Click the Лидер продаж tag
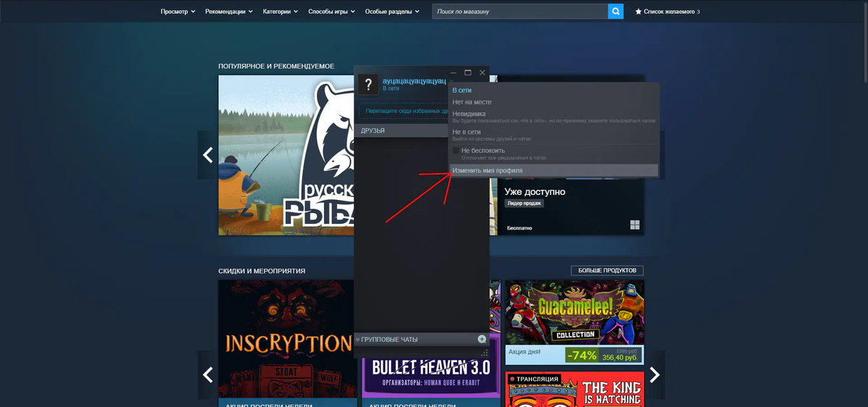The height and width of the screenshot is (407, 868). pos(524,204)
